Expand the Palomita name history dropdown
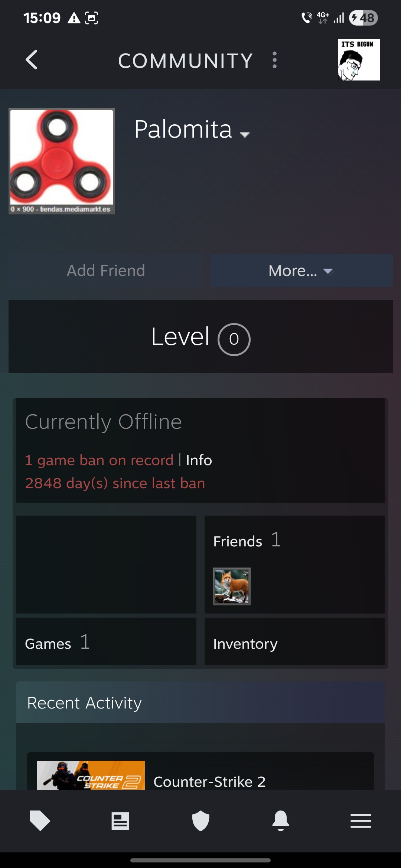401x868 pixels. click(x=245, y=135)
